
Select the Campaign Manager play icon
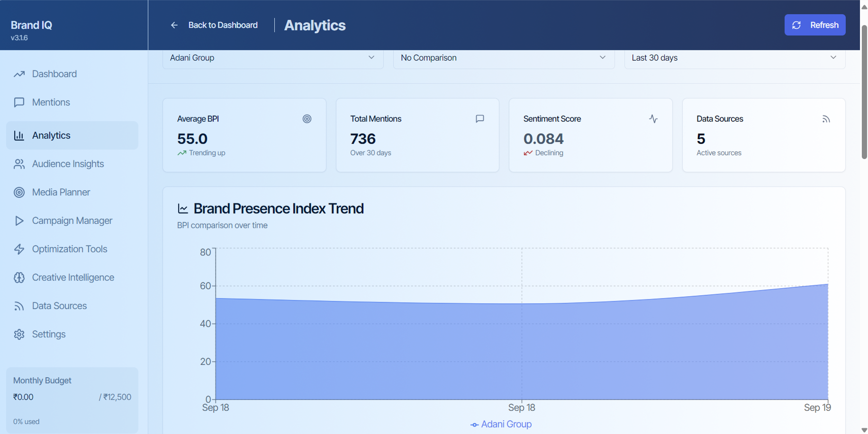[x=19, y=221]
